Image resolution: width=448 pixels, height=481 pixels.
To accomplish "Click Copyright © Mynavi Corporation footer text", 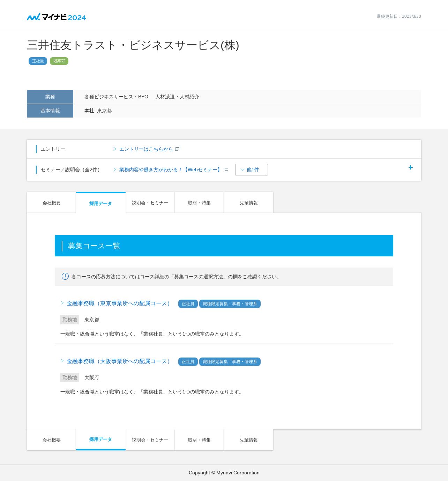I will click(224, 473).
